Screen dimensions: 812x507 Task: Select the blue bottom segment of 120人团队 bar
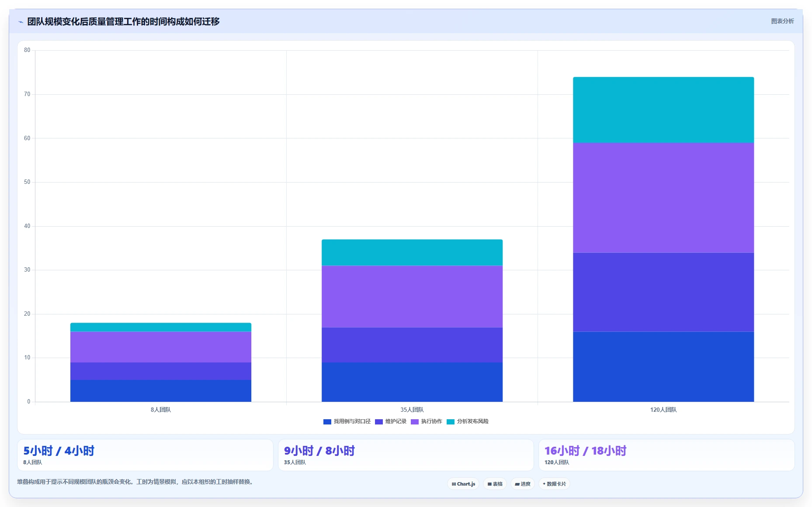pos(663,367)
